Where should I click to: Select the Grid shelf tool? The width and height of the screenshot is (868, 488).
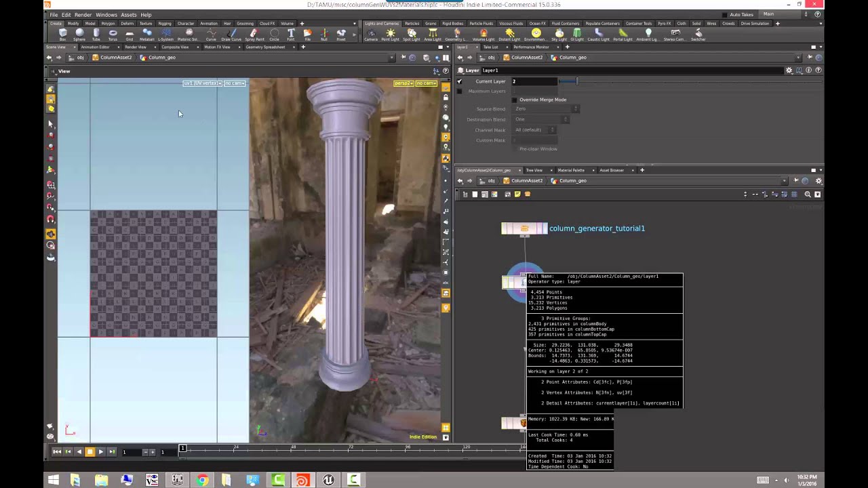[x=130, y=35]
